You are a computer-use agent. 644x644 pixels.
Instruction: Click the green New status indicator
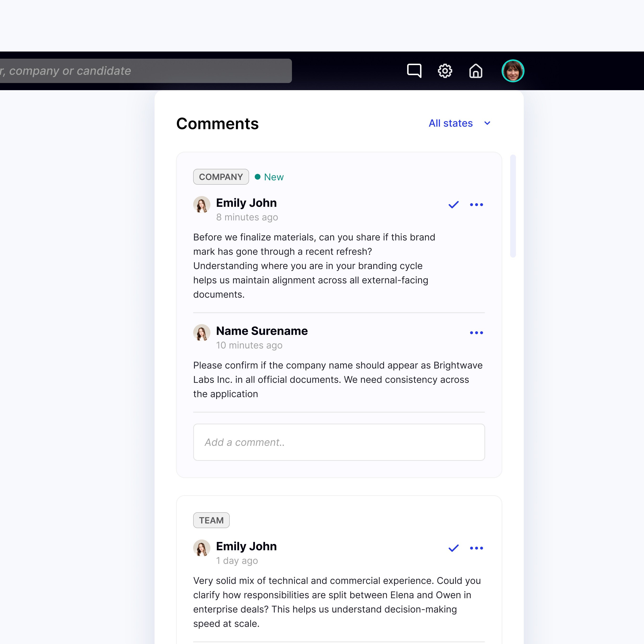269,177
